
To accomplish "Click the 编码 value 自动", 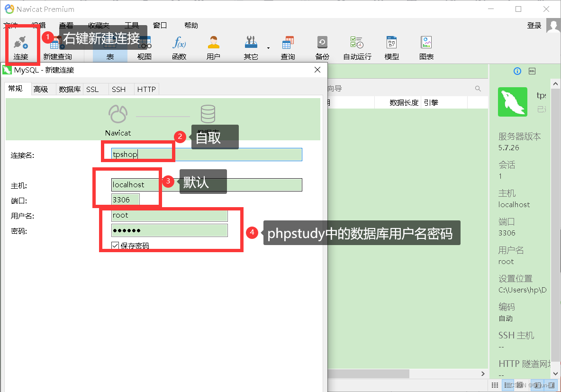I will [x=506, y=318].
